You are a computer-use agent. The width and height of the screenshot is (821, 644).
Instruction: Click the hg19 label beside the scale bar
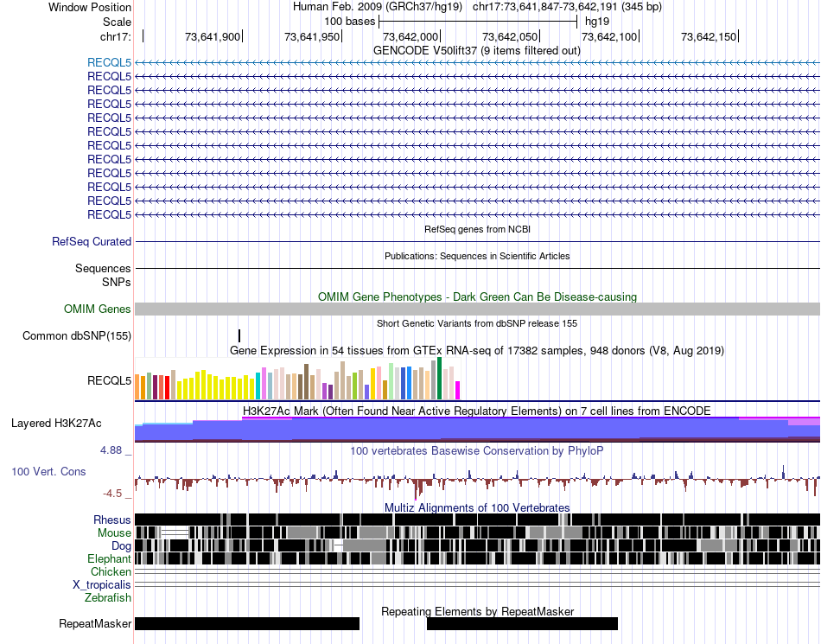[597, 22]
